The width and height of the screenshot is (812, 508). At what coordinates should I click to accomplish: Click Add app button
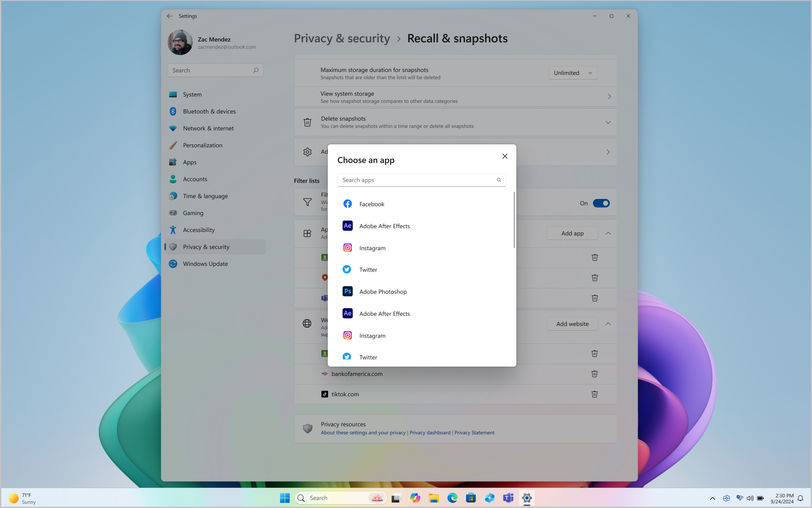(x=572, y=233)
